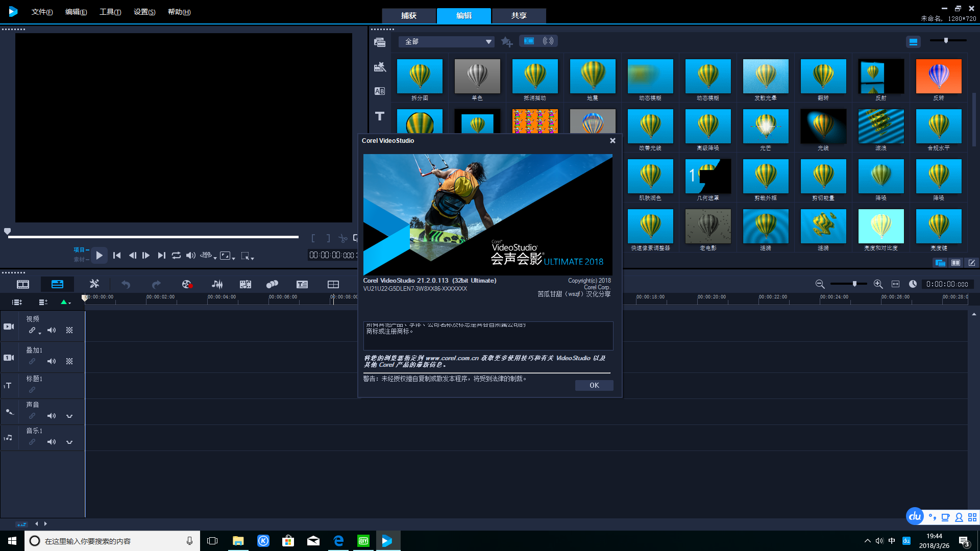Click OK in About dialog
Image resolution: width=980 pixels, height=551 pixels.
pyautogui.click(x=594, y=385)
